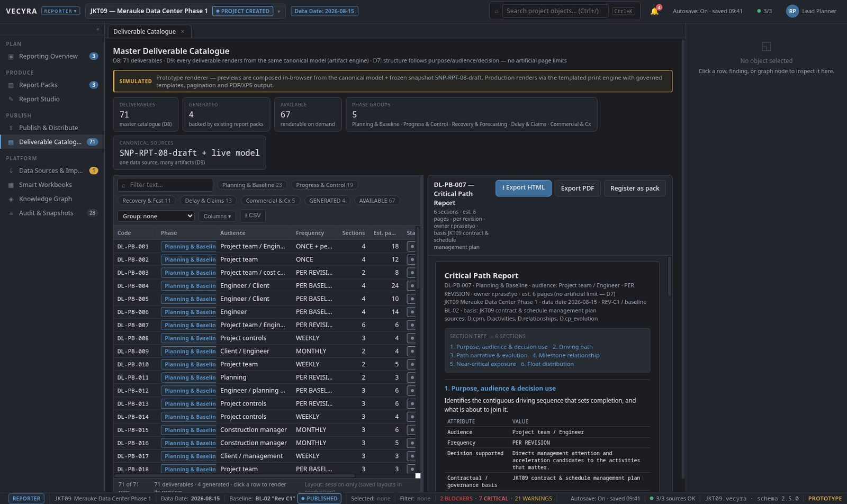Collapse the sidebar with the double-chevron icon
Screen dimensions: 847x504
click(98, 29)
